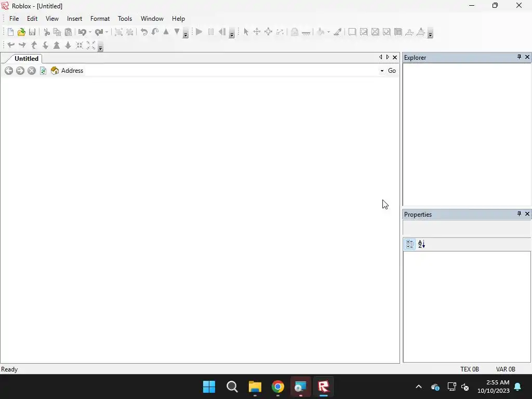Open the Redo history dropdown arrow
This screenshot has height=399, width=532.
(107, 32)
